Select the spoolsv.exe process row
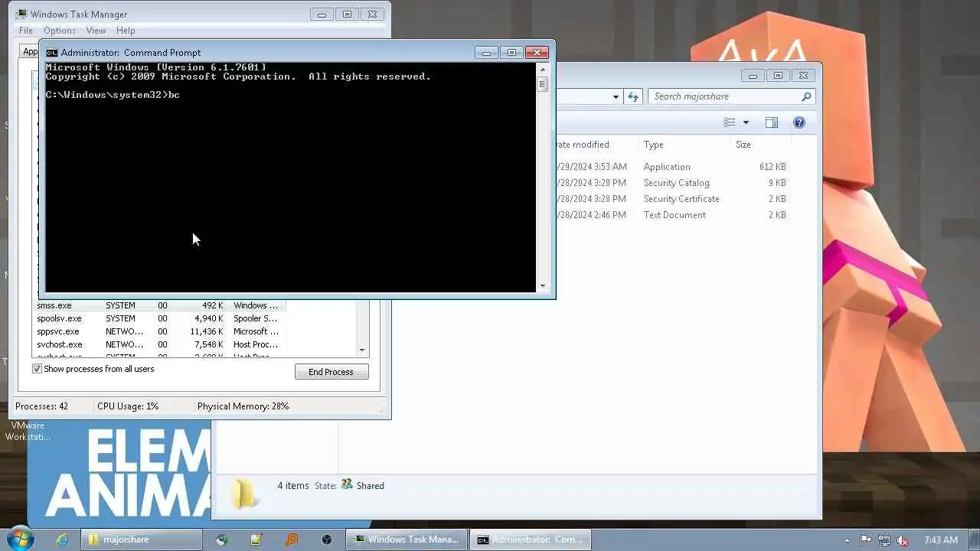The width and height of the screenshot is (980, 551). [x=158, y=318]
